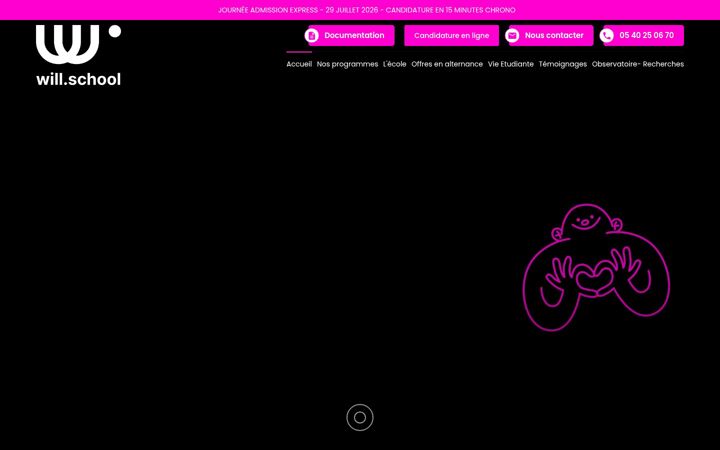Open the Journée Admission Express banner
Screen dimensions: 720x450
(366, 10)
